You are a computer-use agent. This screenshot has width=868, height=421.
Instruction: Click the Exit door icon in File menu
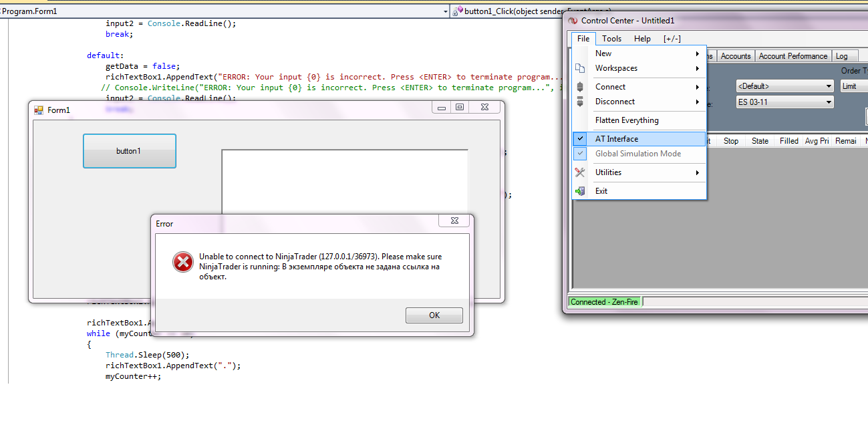(x=580, y=191)
